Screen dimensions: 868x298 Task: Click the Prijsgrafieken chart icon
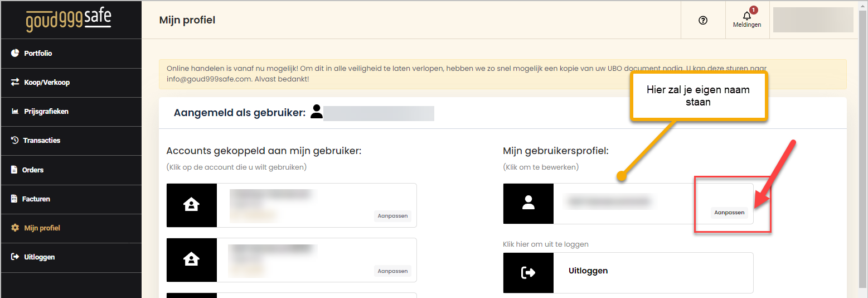tap(15, 112)
